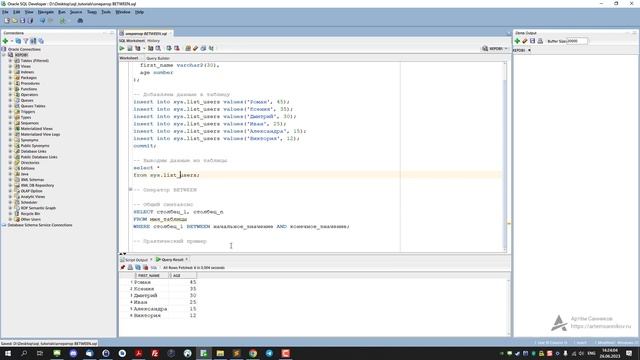
Task: Click the green New Connection plus icon
Action: (5, 41)
